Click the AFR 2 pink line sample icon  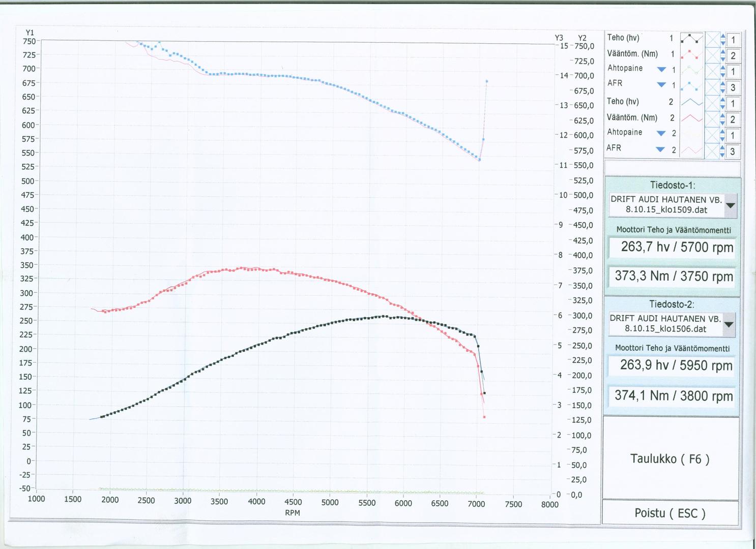click(x=691, y=150)
